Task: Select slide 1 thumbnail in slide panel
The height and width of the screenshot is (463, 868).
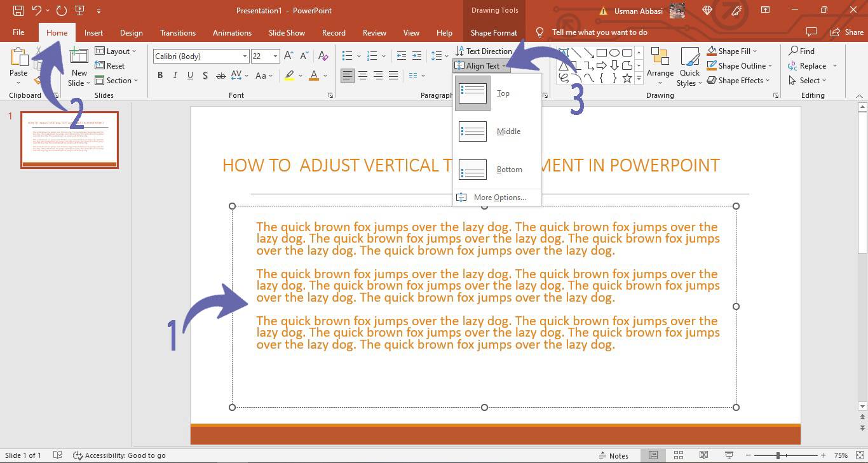Action: (69, 140)
